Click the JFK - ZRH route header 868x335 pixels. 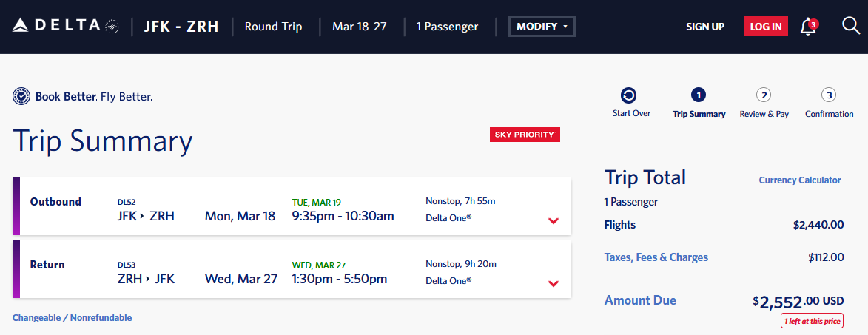pyautogui.click(x=181, y=27)
